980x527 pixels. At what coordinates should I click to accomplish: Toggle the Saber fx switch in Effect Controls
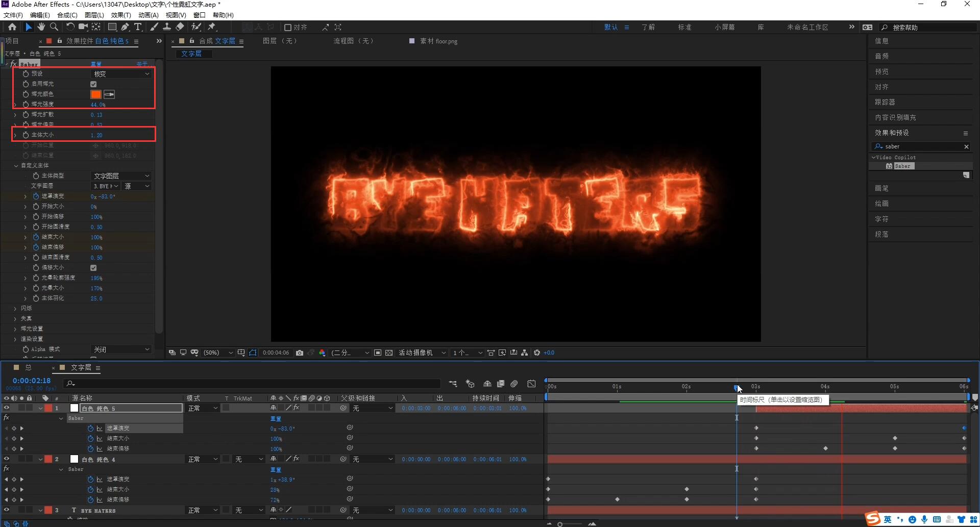[x=13, y=64]
